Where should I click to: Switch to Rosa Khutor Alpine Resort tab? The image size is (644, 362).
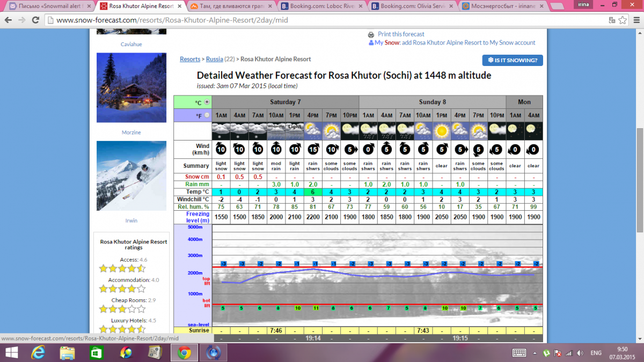coord(141,6)
